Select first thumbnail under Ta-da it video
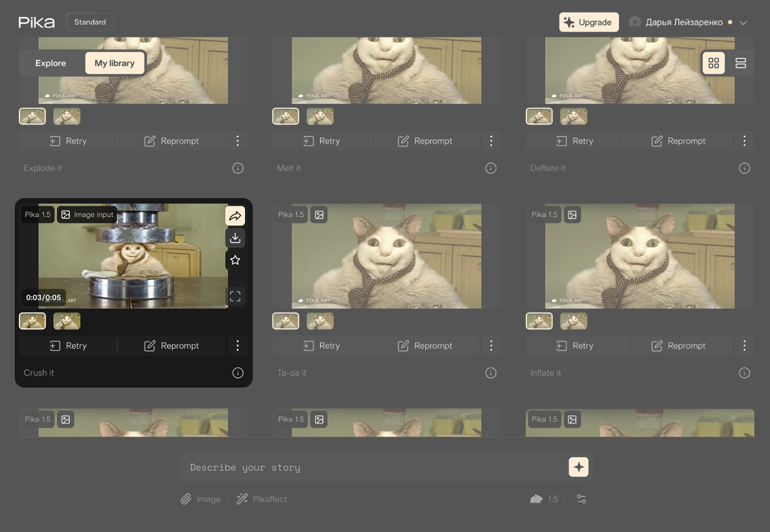This screenshot has height=532, width=770. pos(286,321)
